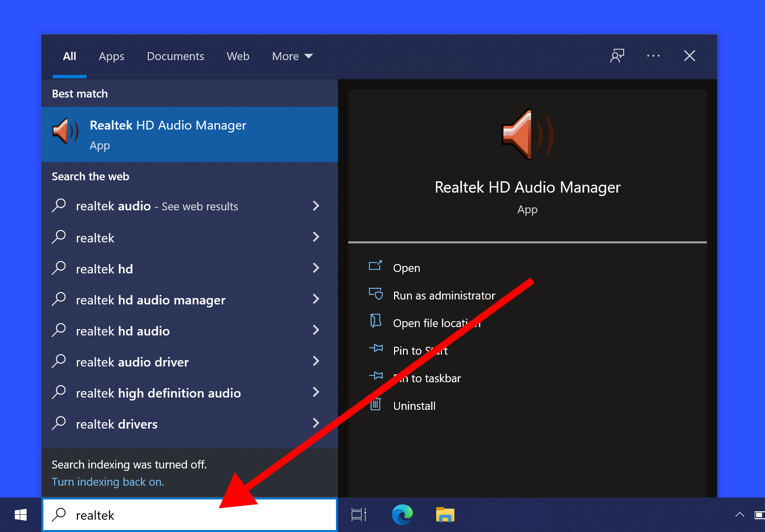
Task: Click Task View on the taskbar
Action: click(358, 514)
